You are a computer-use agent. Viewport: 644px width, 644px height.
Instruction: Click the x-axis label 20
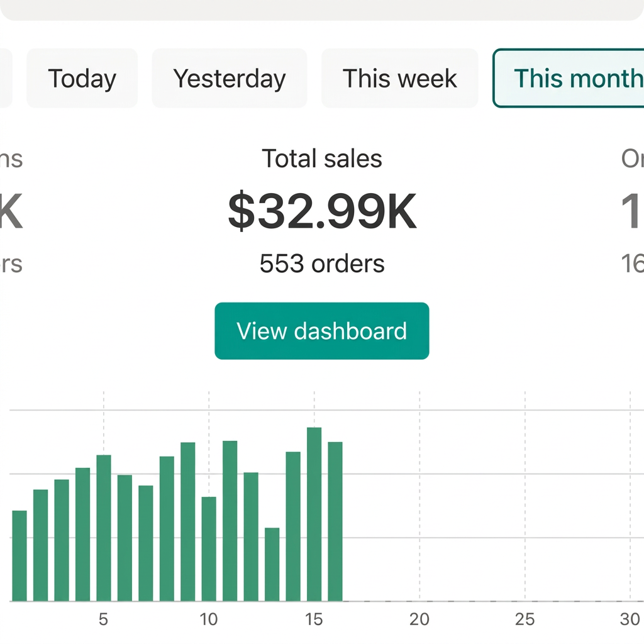419,619
